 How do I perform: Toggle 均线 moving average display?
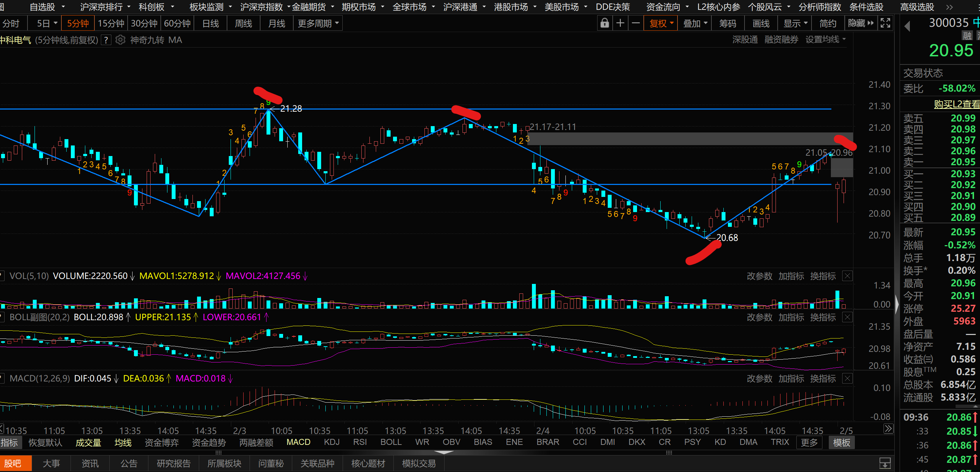click(x=123, y=442)
